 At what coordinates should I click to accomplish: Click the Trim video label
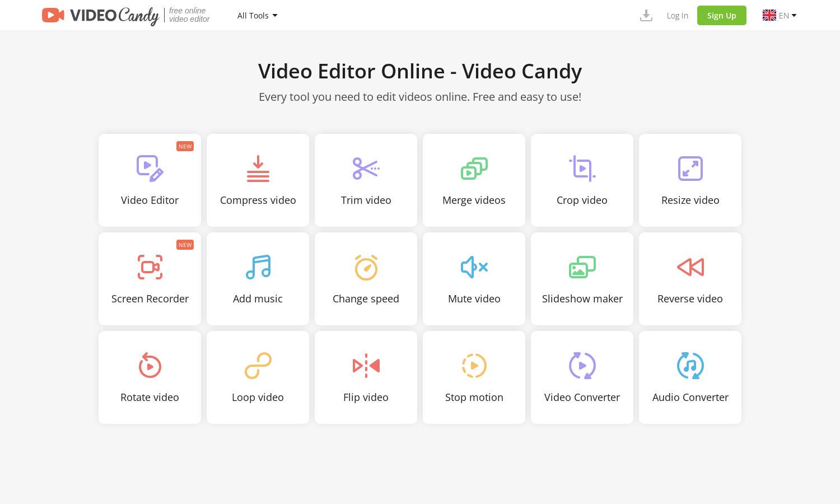(x=366, y=200)
